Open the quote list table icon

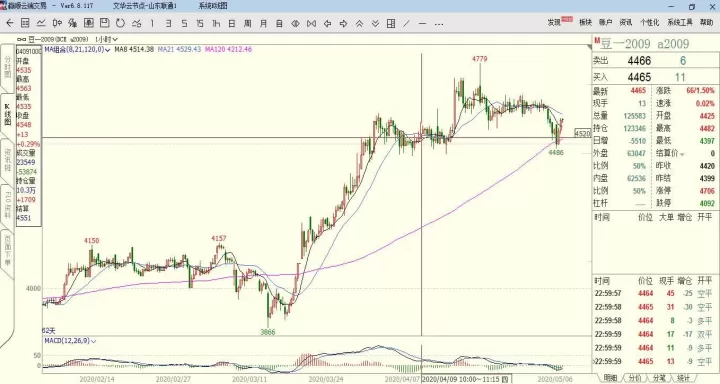pyautogui.click(x=25, y=23)
